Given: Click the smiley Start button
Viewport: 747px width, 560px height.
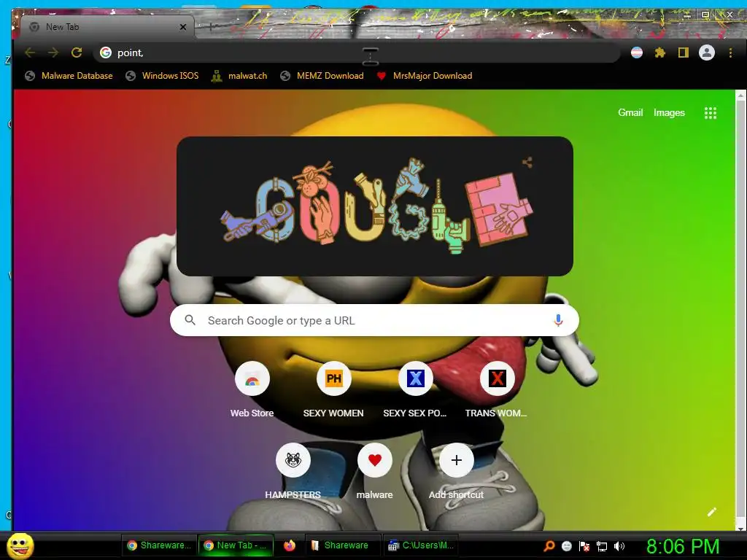Looking at the screenshot, I should point(20,546).
